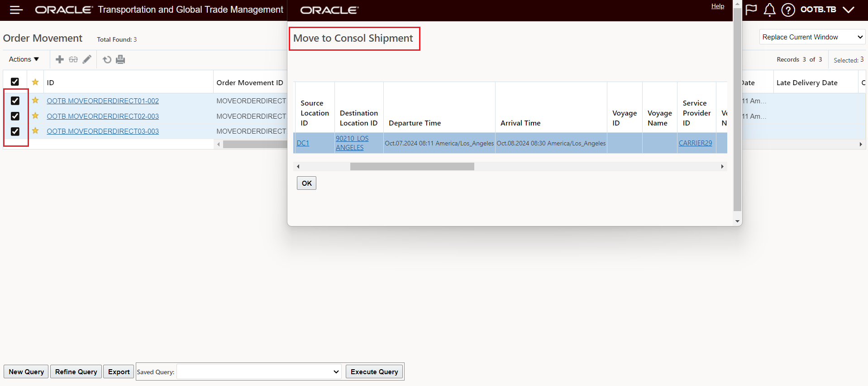The width and height of the screenshot is (868, 386).
Task: Open the CARRIER29 service provider link
Action: pyautogui.click(x=695, y=143)
